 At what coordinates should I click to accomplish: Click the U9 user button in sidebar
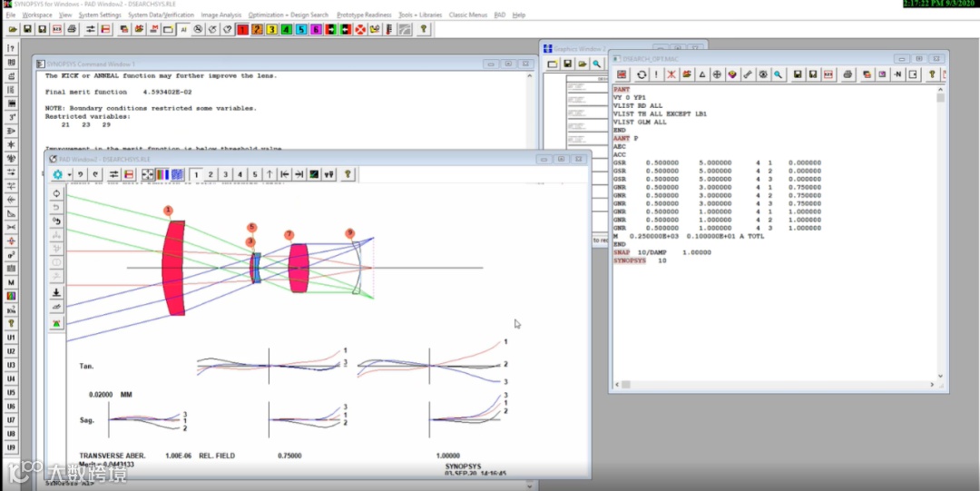(x=11, y=447)
